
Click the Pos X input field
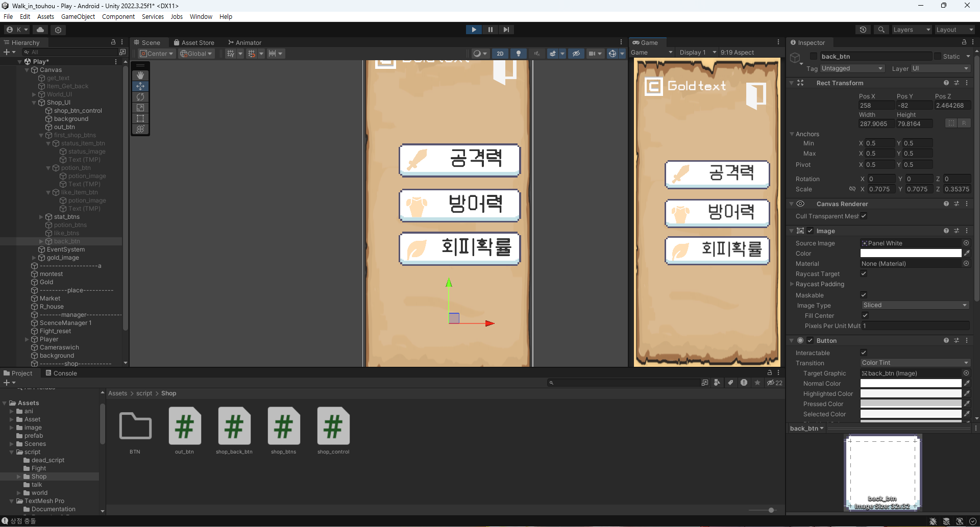coord(876,106)
